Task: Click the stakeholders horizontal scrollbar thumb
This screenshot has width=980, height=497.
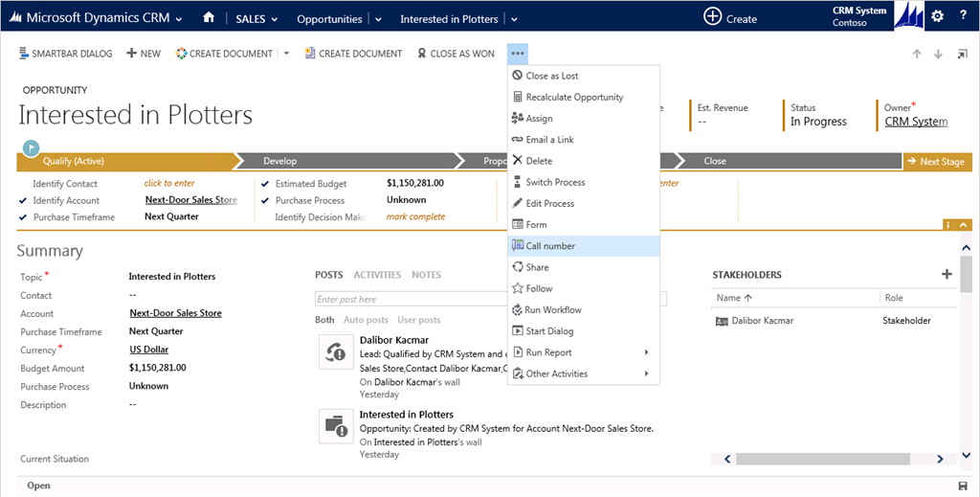Action: [x=822, y=459]
